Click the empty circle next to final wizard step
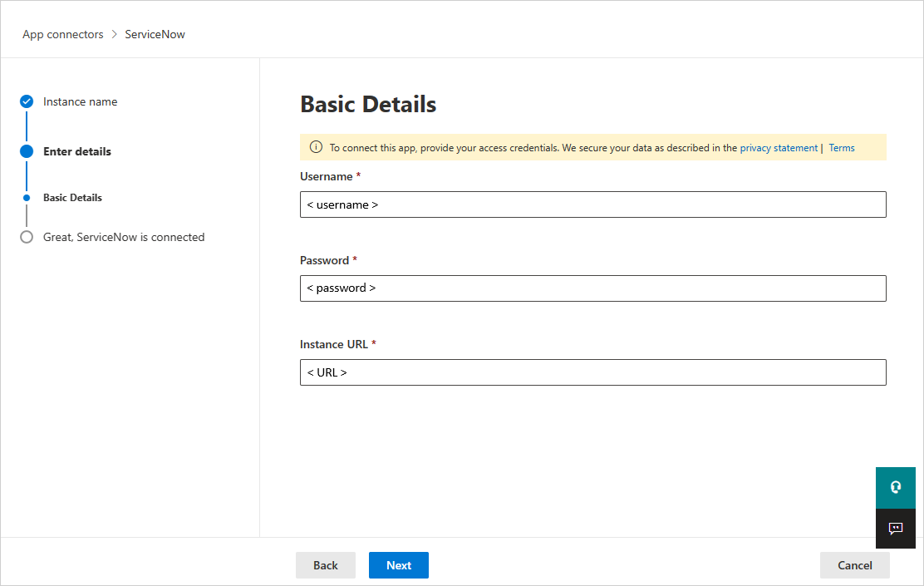 pyautogui.click(x=26, y=236)
